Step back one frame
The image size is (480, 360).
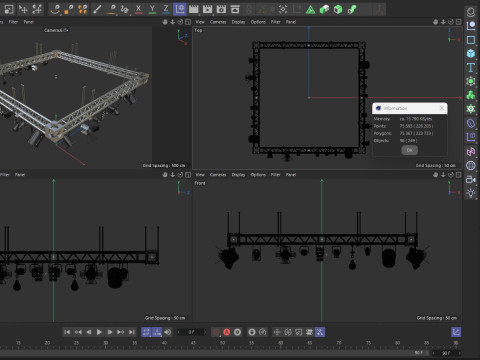pyautogui.click(x=89, y=332)
